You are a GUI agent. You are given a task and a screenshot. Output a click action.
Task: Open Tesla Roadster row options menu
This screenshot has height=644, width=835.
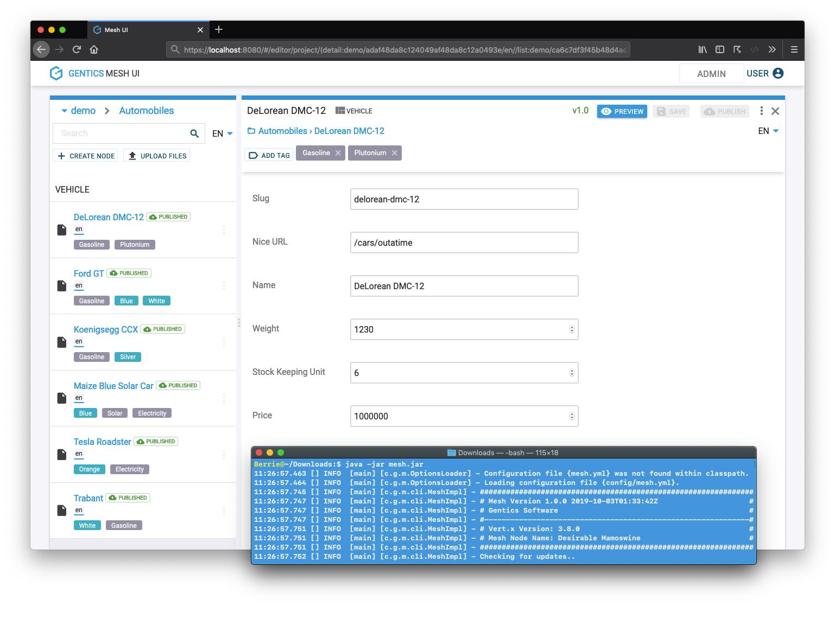pyautogui.click(x=224, y=455)
